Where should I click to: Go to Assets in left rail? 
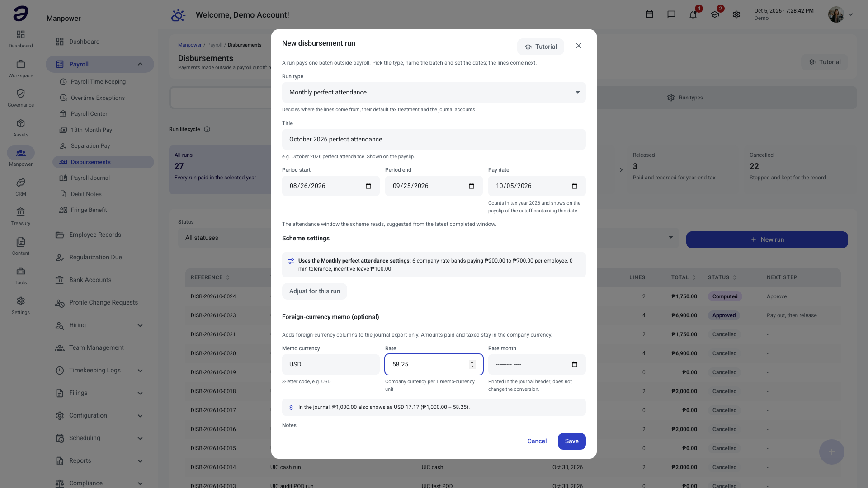click(21, 128)
